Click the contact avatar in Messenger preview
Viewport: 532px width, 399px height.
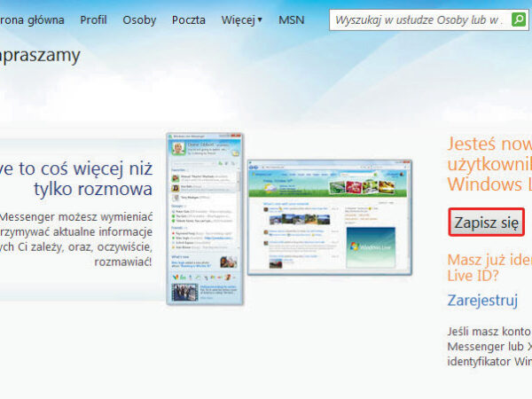pos(180,149)
